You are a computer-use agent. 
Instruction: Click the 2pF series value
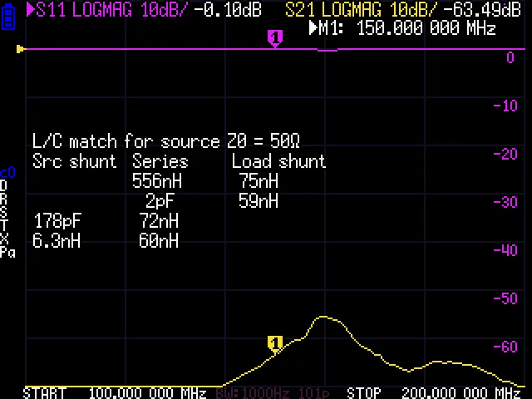tap(160, 201)
